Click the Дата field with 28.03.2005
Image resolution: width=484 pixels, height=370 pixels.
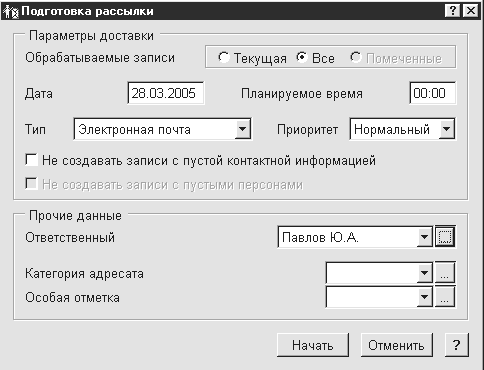tap(166, 93)
